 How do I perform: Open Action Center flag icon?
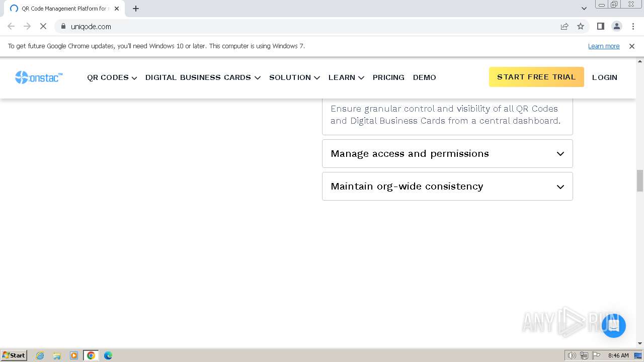click(596, 355)
